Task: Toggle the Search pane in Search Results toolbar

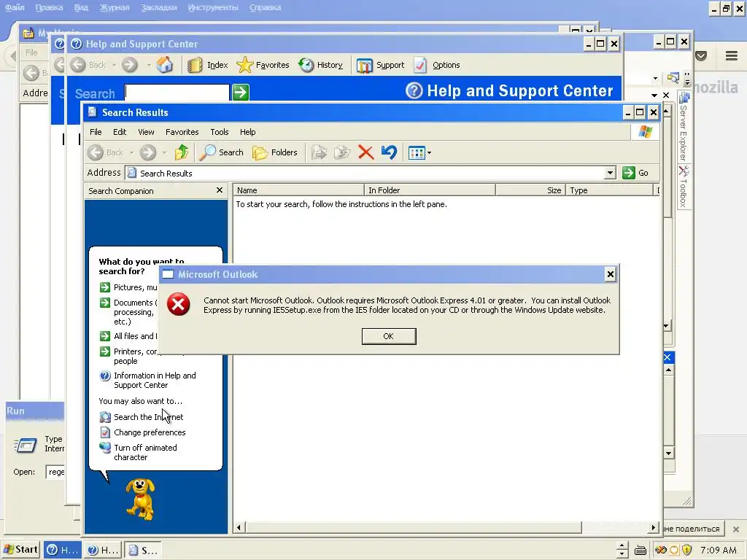Action: pos(222,152)
